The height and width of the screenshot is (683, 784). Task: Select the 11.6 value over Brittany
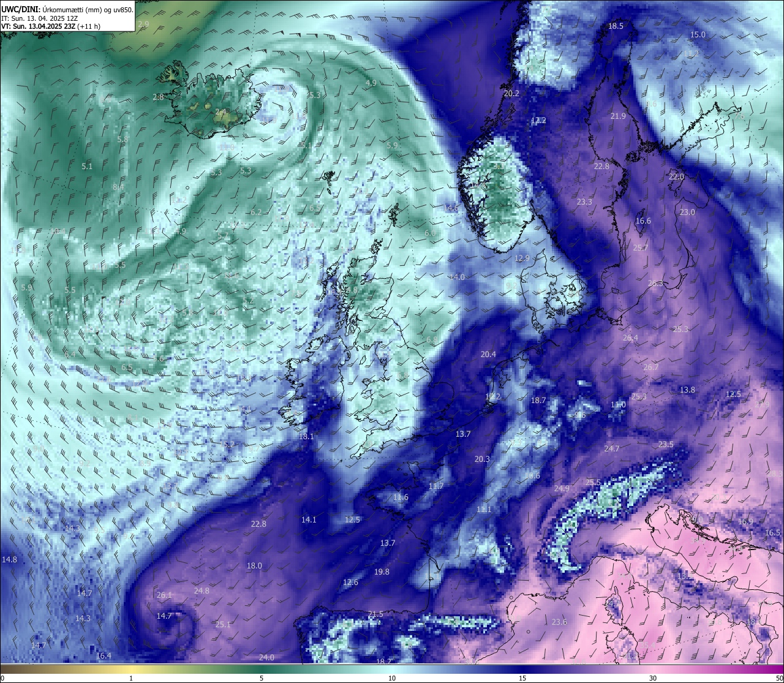pos(401,497)
